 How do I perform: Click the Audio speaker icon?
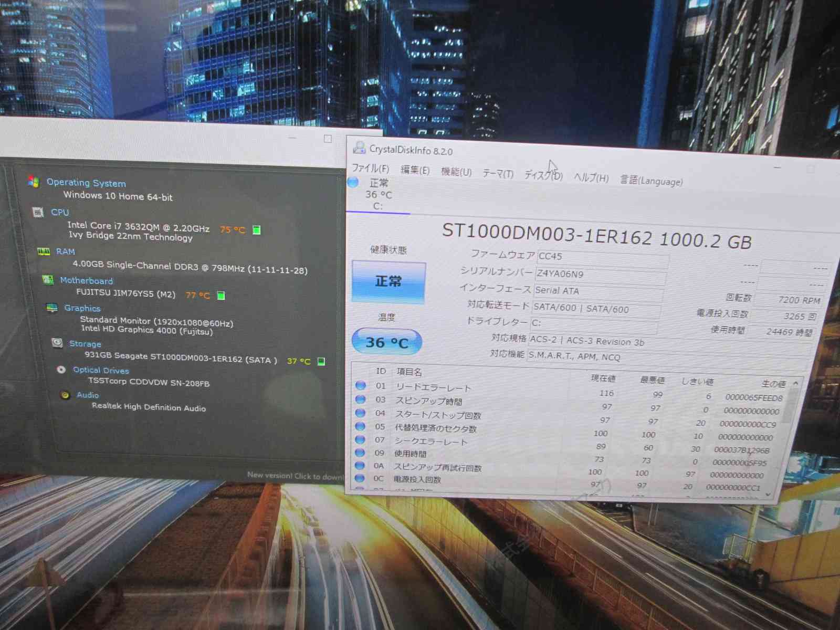tap(66, 395)
